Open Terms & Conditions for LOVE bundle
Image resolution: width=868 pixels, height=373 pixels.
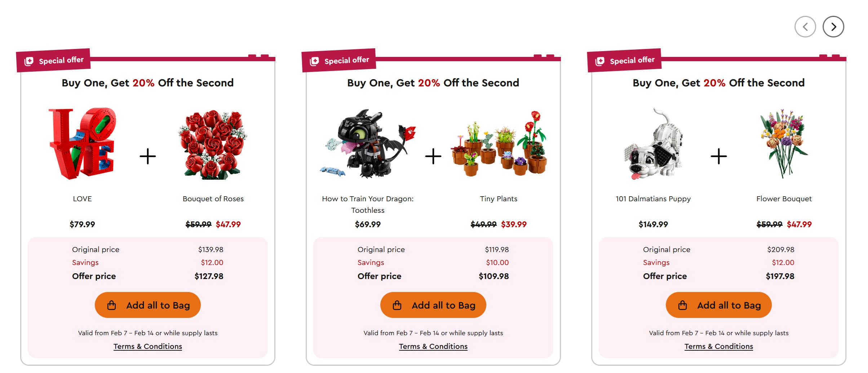(147, 346)
